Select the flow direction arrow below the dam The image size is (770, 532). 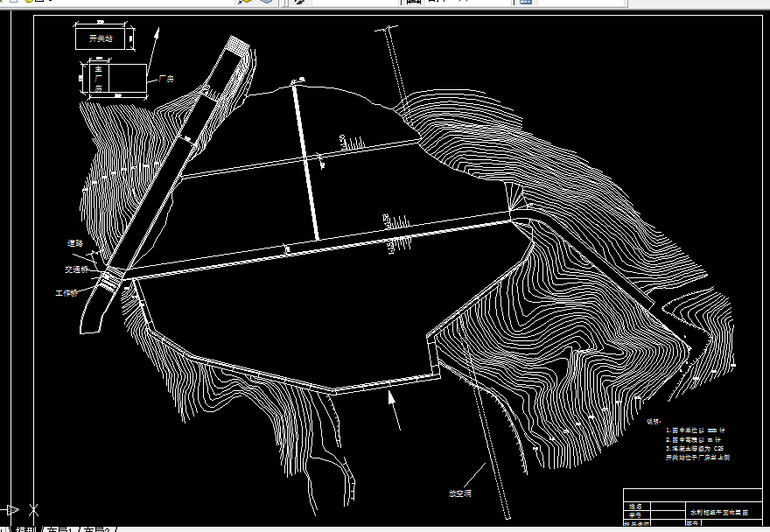[394, 410]
